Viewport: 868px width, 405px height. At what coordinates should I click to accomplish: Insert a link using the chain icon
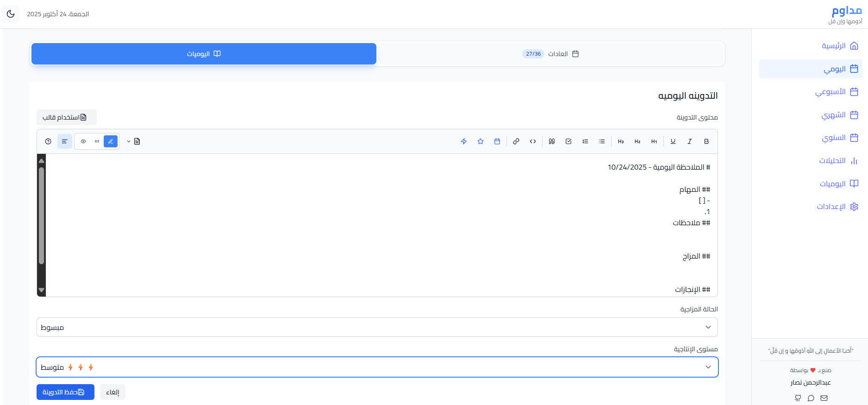(x=516, y=141)
